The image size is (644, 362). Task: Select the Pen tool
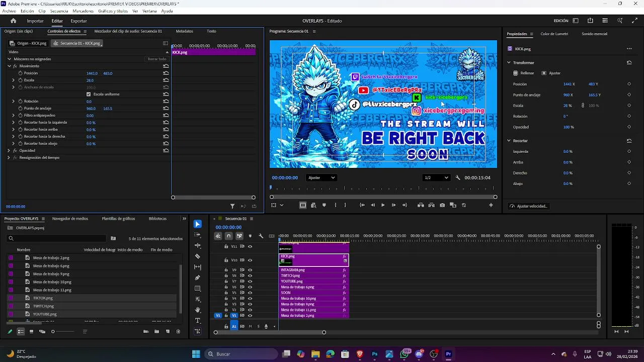pos(198,278)
